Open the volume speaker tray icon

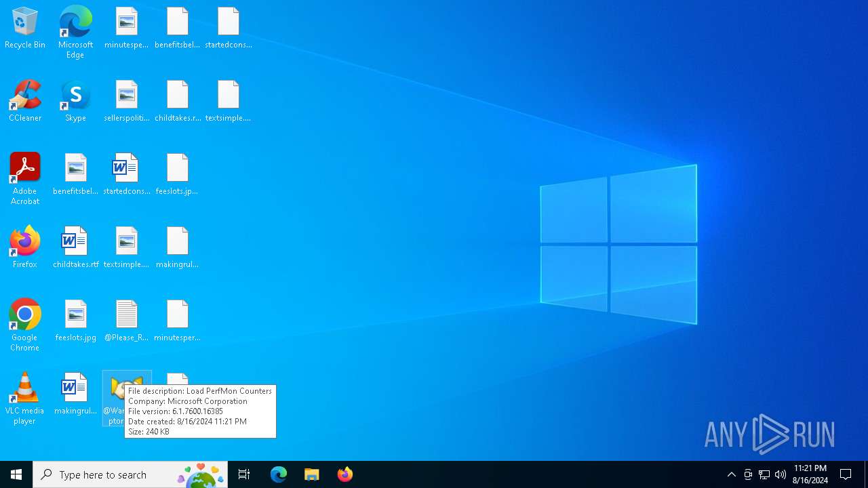781,474
